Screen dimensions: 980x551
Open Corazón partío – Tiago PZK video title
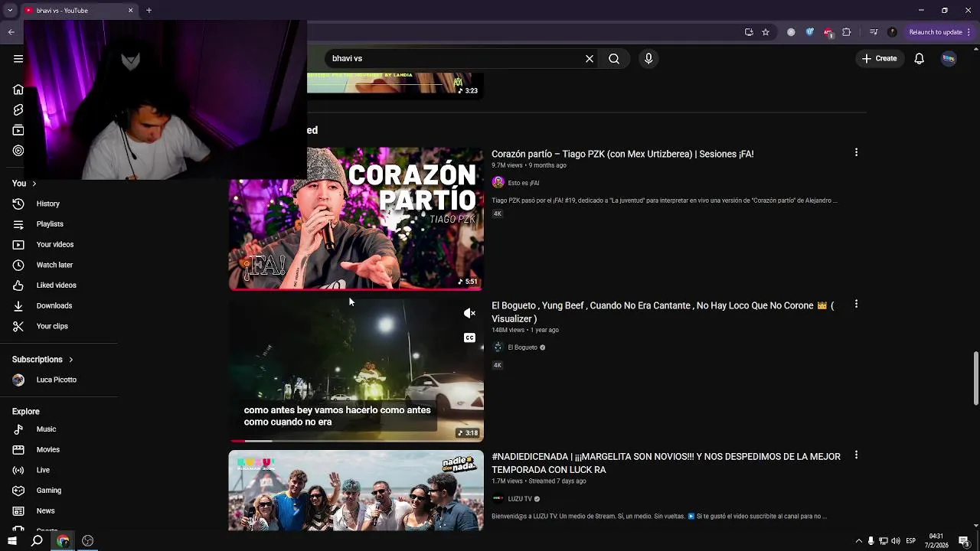tap(622, 154)
